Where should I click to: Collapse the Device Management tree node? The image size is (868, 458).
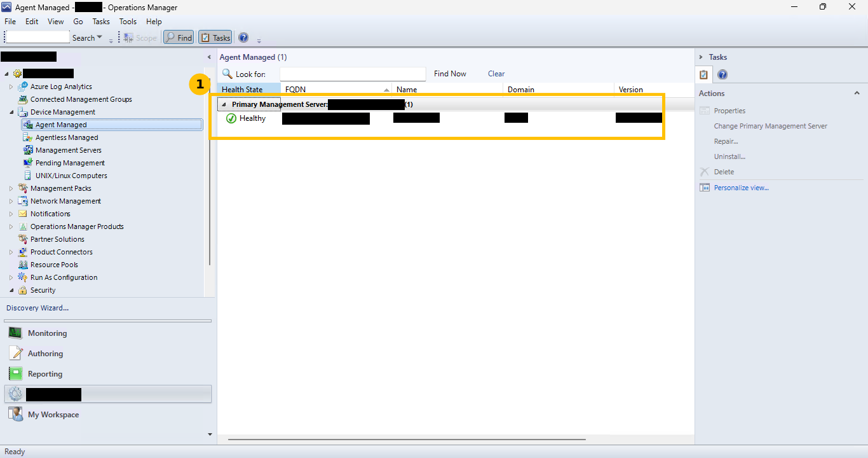(x=11, y=112)
